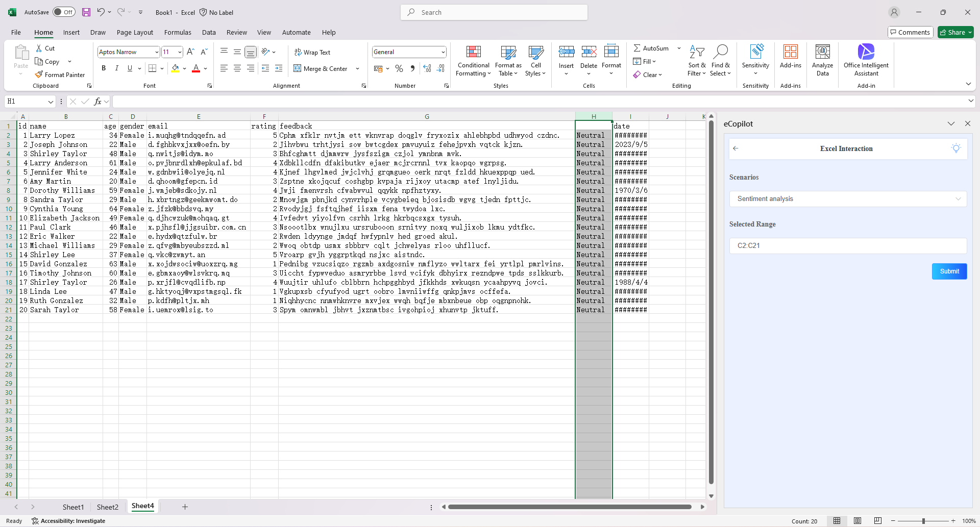Toggle bold formatting
This screenshot has width=980, height=527.
tap(104, 68)
